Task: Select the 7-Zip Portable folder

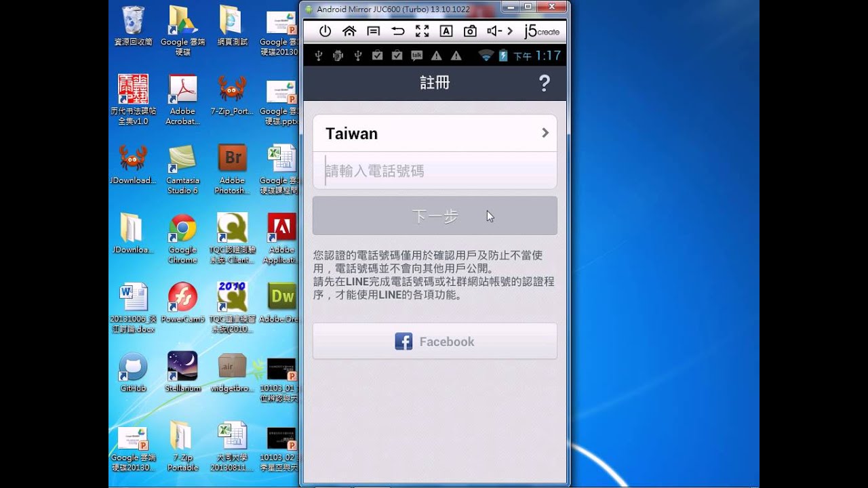Action: [182, 446]
